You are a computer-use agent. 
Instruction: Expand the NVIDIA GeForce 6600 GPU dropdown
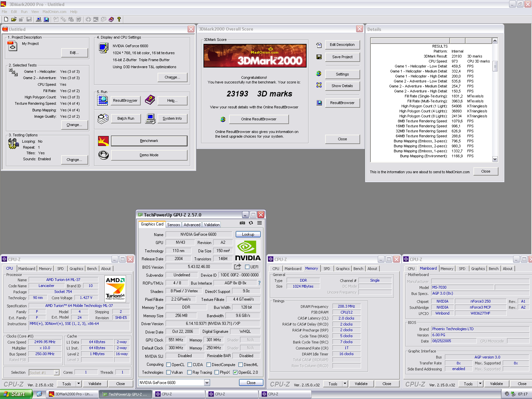coord(207,383)
